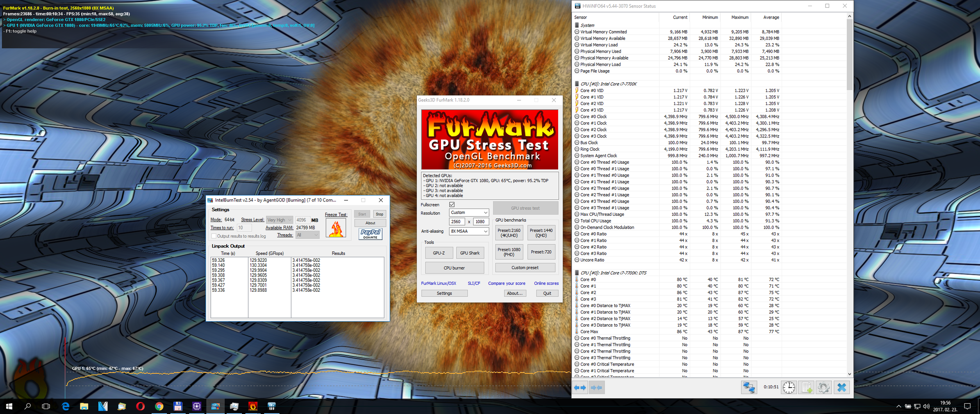Open FurMark Anti-aliasing dropdown
The height and width of the screenshot is (414, 980).
tap(468, 231)
